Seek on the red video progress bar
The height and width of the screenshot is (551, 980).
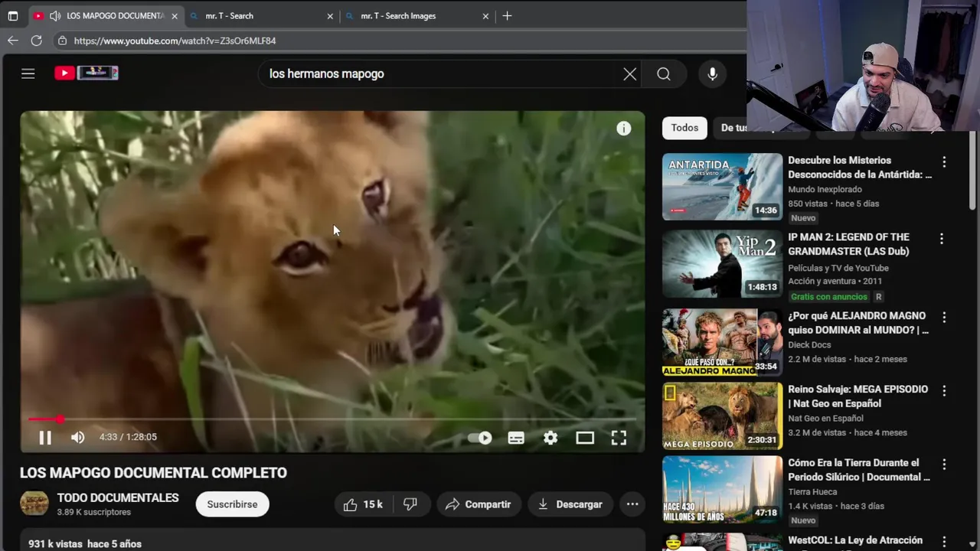tap(332, 419)
